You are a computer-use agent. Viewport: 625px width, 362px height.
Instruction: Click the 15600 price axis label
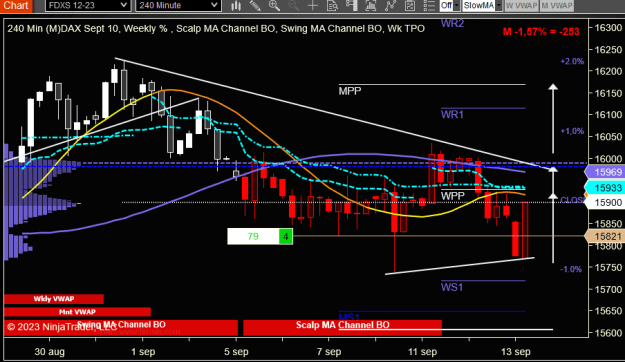click(608, 333)
